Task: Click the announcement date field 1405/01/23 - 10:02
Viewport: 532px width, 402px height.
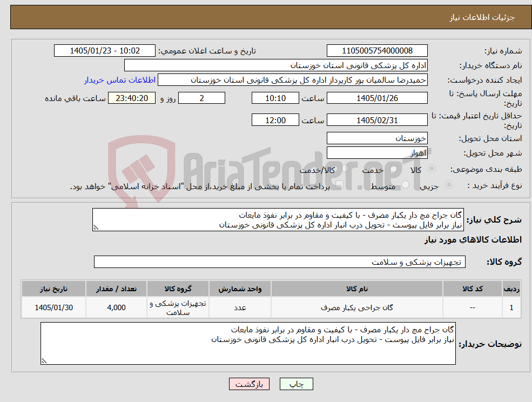Action: coord(104,51)
